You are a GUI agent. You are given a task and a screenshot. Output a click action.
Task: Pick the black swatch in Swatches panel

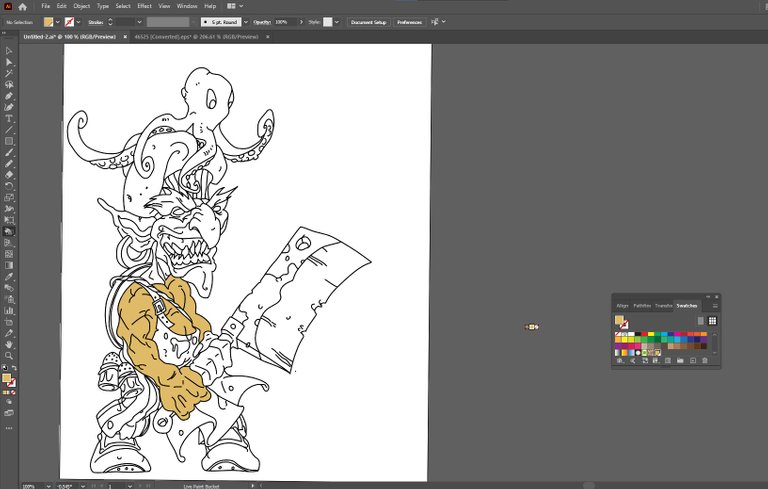pyautogui.click(x=638, y=334)
